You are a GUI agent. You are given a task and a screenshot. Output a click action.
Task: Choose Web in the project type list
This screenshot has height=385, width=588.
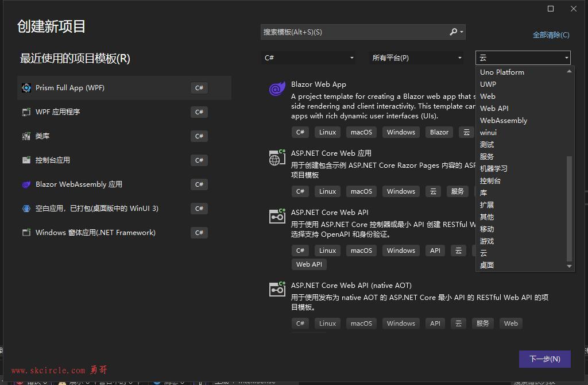click(x=488, y=97)
